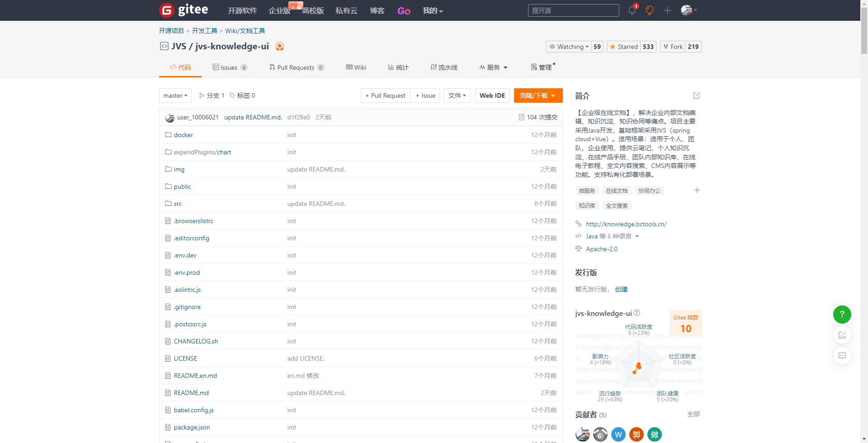Toggle Watching on the repository
Image resolution: width=868 pixels, height=443 pixels.
click(x=569, y=47)
